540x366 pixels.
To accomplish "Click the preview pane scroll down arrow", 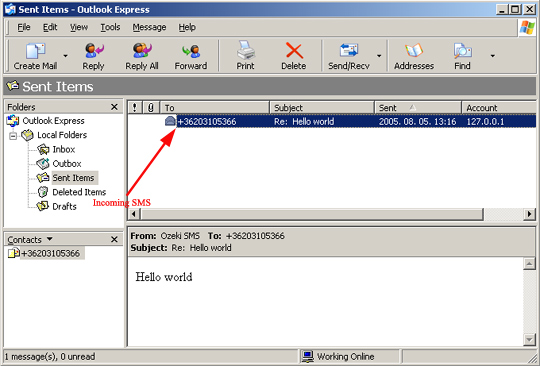I will pyautogui.click(x=529, y=339).
